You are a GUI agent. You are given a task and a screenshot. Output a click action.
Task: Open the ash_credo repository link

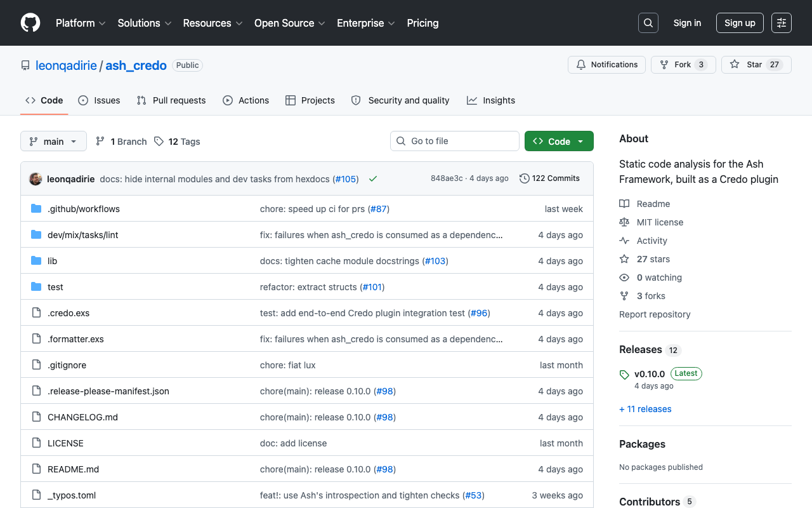point(136,65)
